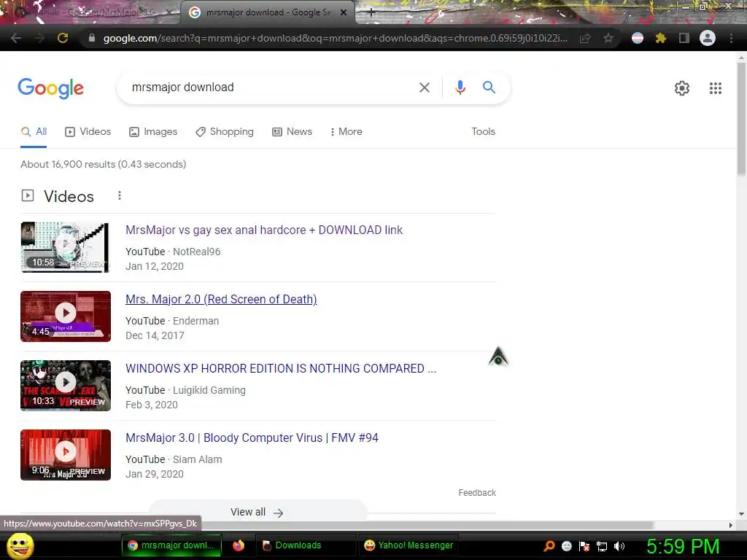Image resolution: width=747 pixels, height=560 pixels.
Task: Open a new browser tab
Action: [371, 13]
